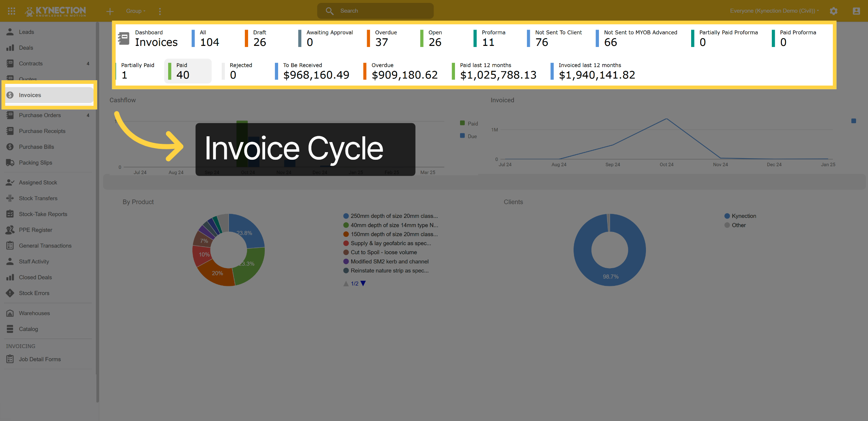
Task: Select the All 104 invoices filter
Action: click(x=206, y=38)
